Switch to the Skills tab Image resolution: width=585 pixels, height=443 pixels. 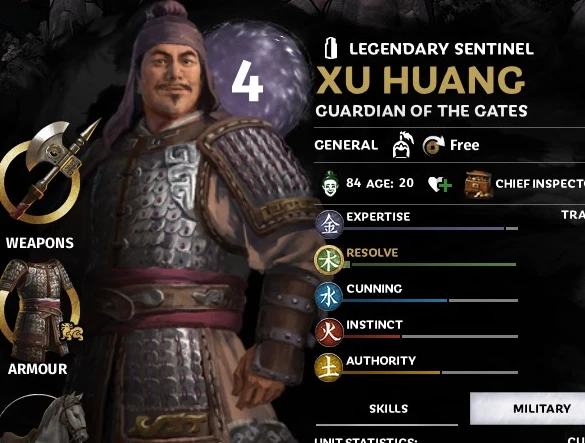point(388,409)
